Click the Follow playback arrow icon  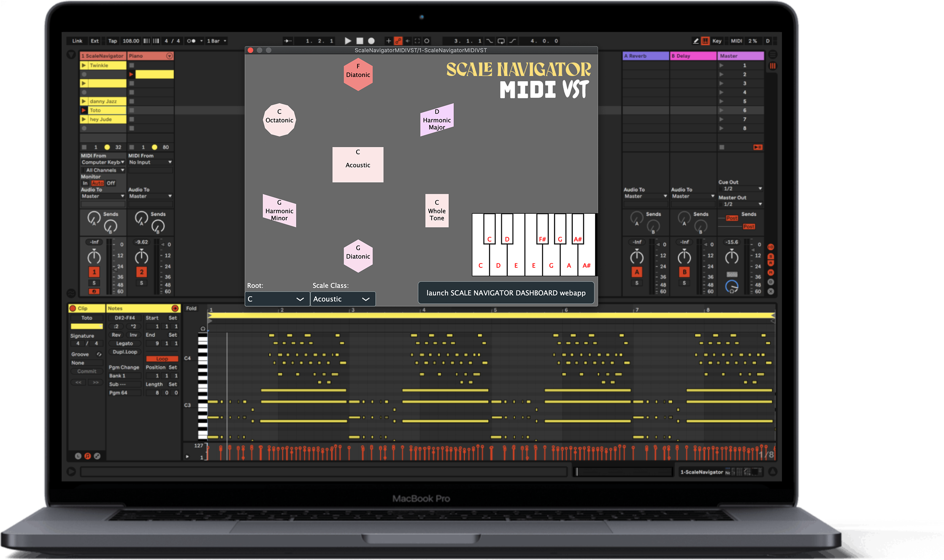tap(288, 41)
